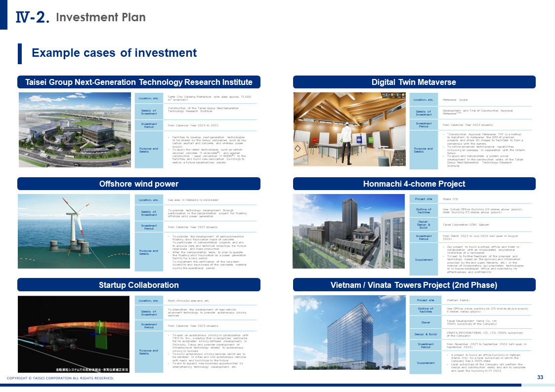Click the "Example cases of investment" heading
The height and width of the screenshot is (392, 555).
point(114,53)
